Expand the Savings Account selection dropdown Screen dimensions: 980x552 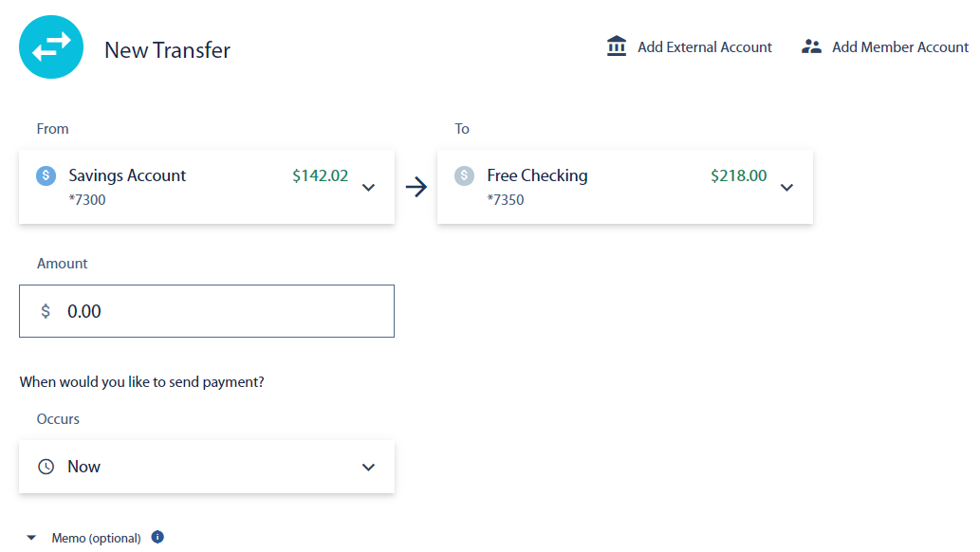point(368,187)
